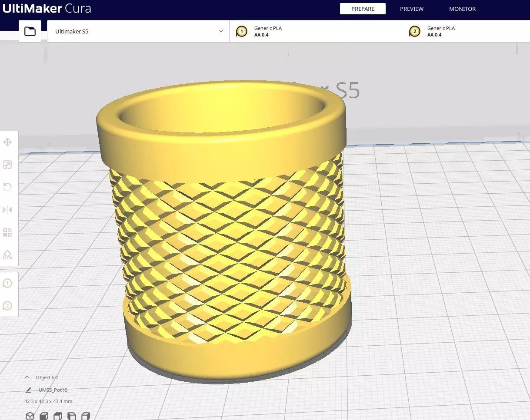
Task: Choose extruder 1 in left toolbar
Action: [7, 283]
